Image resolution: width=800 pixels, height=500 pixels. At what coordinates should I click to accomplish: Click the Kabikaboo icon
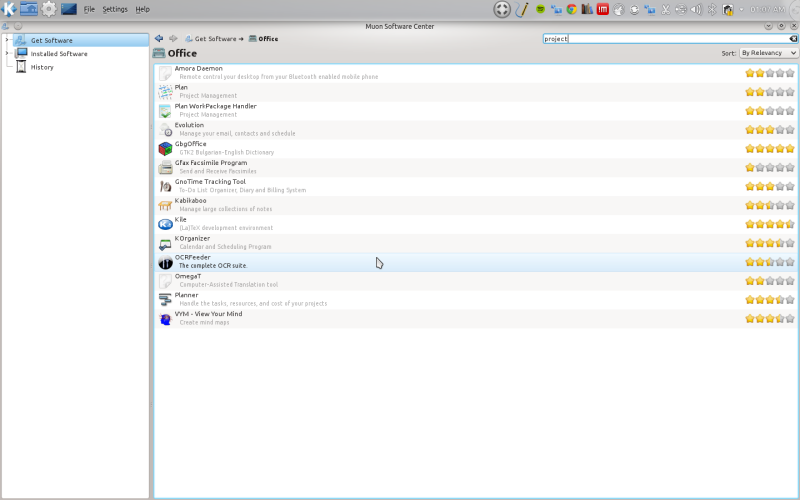[x=165, y=206]
